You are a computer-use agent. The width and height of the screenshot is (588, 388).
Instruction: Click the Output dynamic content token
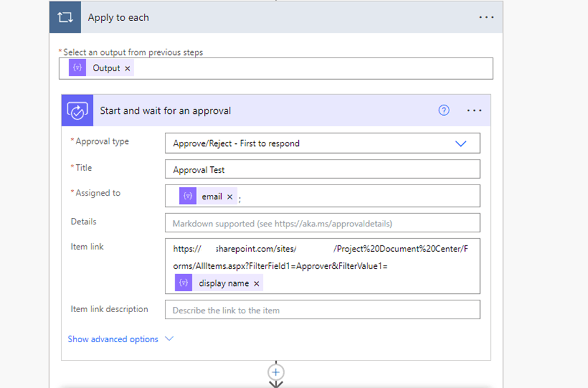[101, 68]
